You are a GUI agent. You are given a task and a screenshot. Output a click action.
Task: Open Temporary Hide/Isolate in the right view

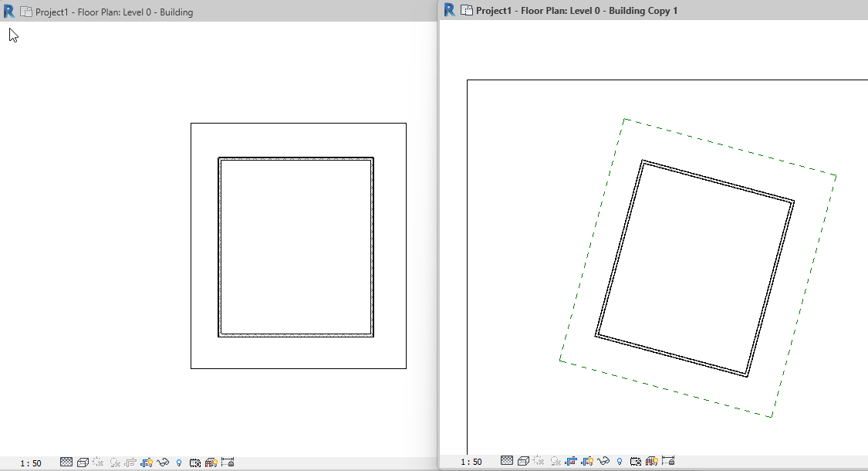coord(603,462)
